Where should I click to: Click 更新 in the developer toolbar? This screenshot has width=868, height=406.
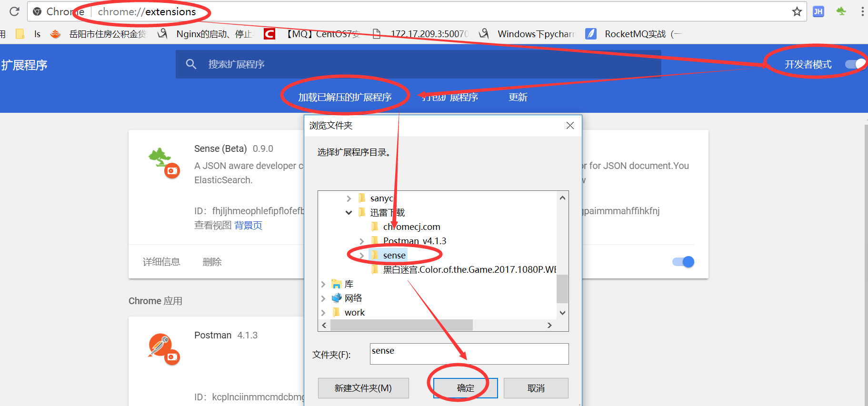518,97
